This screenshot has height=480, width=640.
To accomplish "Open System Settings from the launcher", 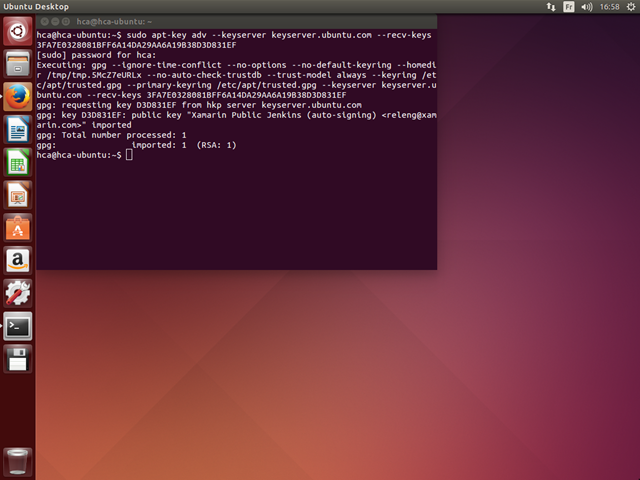I will [18, 293].
